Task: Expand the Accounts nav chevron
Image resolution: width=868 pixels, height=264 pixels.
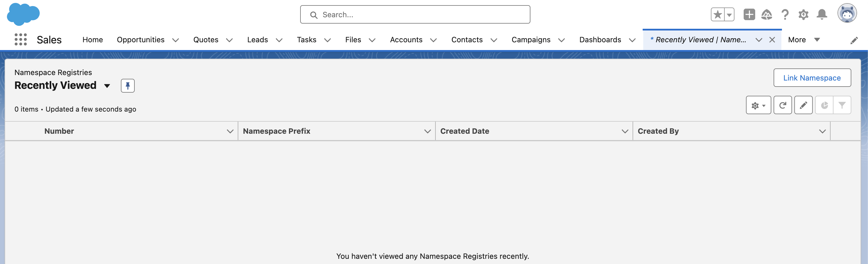Action: [433, 40]
